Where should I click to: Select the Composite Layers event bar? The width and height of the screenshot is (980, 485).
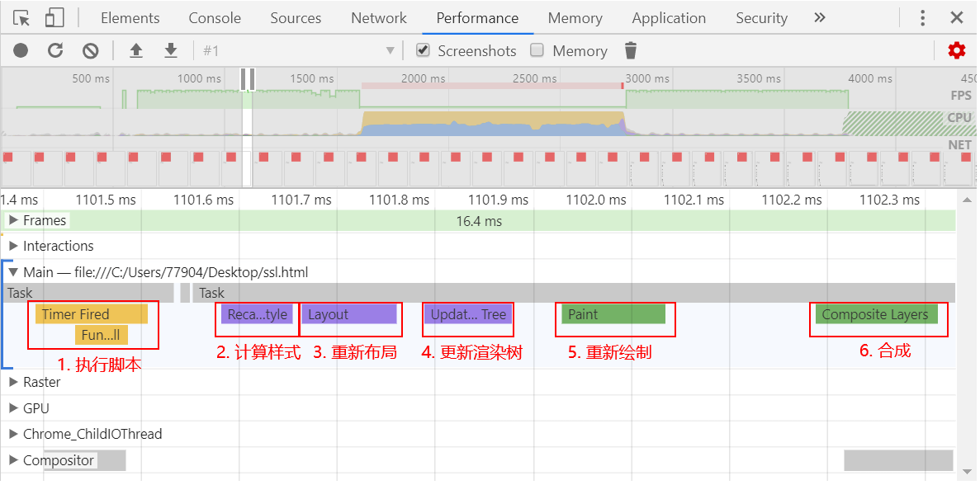(x=875, y=314)
